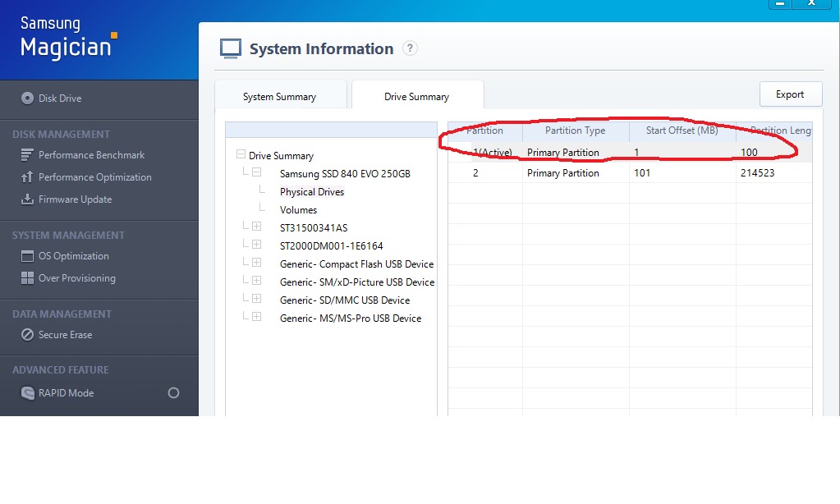The image size is (840, 504).
Task: Expand Generic- SD/MMC USB Device node
Action: click(x=257, y=298)
